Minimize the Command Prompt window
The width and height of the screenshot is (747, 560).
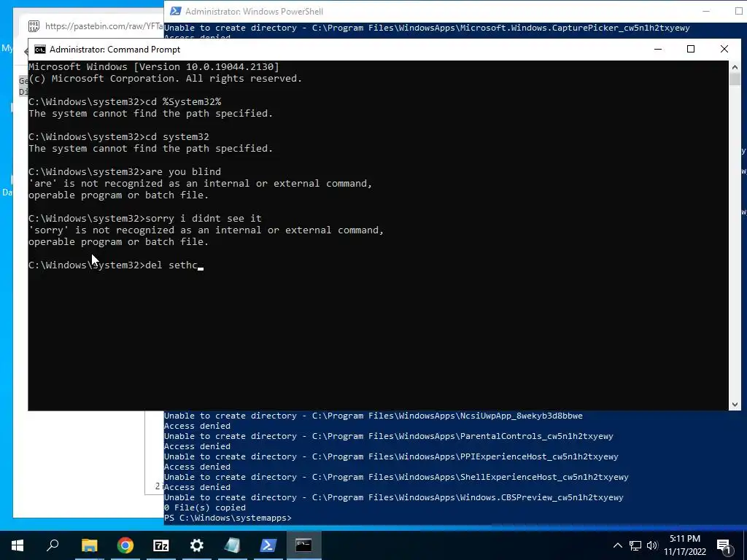tap(658, 49)
